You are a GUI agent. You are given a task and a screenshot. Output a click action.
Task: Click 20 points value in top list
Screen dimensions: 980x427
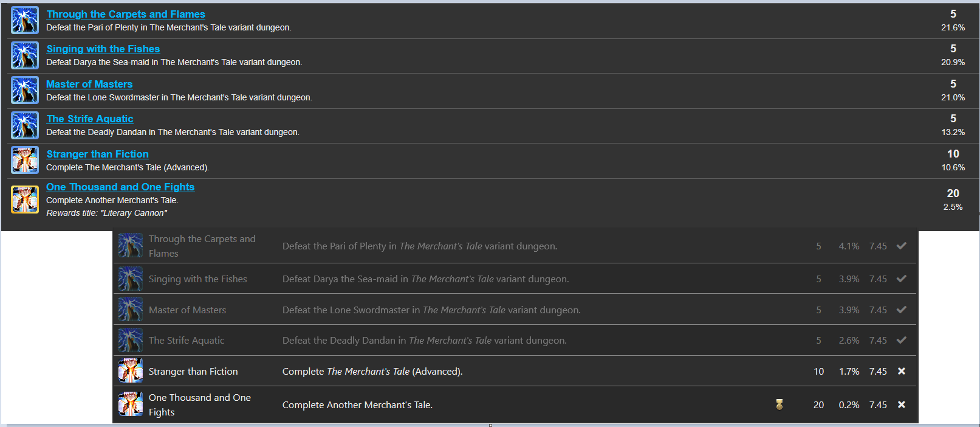pos(953,193)
